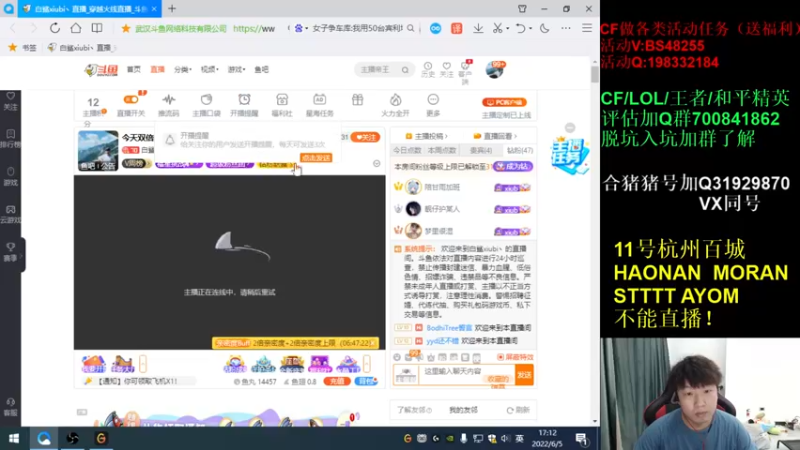Image resolution: width=800 pixels, height=450 pixels.
Task: Expand the 游戏 dropdown in the top navigation
Action: point(236,69)
